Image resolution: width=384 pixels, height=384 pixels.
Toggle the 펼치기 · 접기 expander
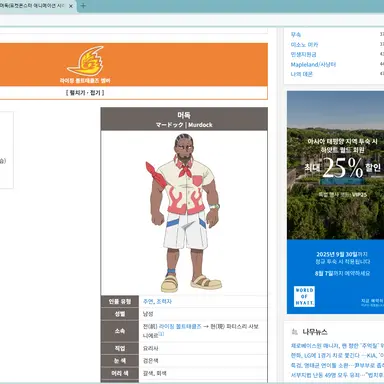[x=85, y=93]
